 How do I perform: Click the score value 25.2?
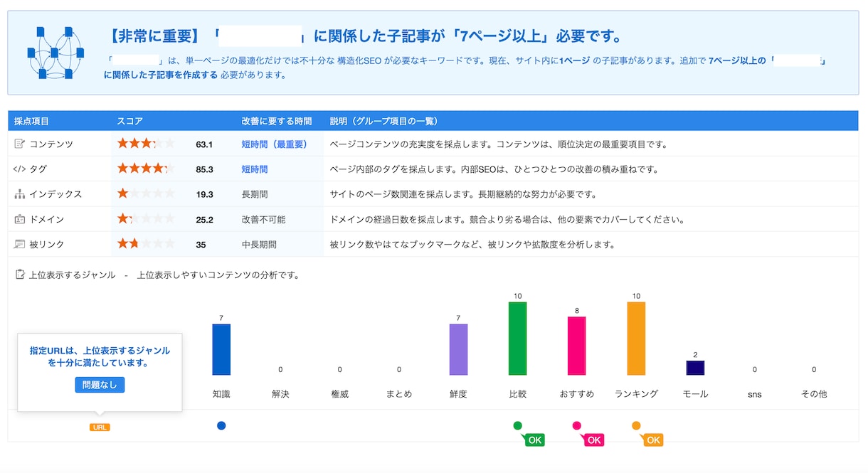coord(204,220)
